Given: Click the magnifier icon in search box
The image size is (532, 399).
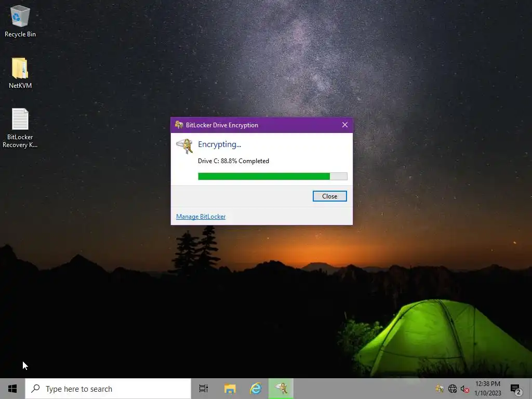Looking at the screenshot, I should pyautogui.click(x=36, y=389).
